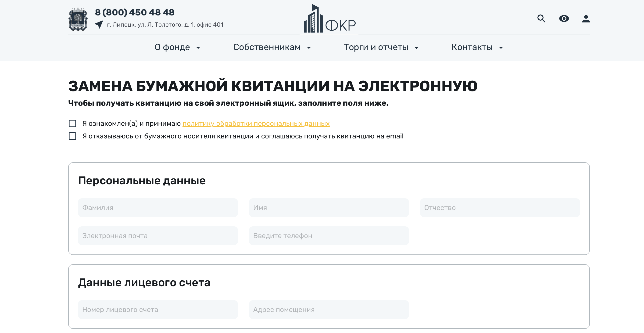Viewport: 644px width, 333px height.
Task: Click the Фамилия input field
Action: coord(158,208)
